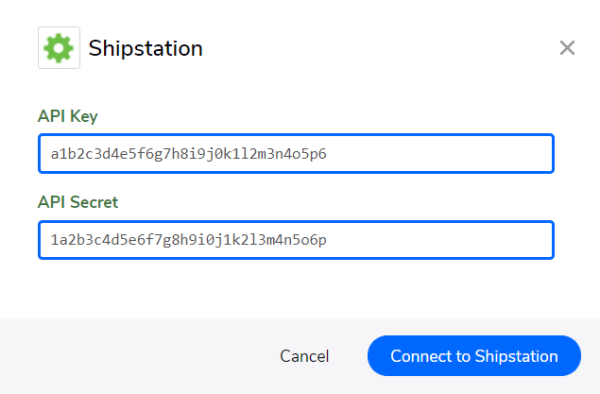This screenshot has height=394, width=600.
Task: Click the gray X icon in dialog header
Action: [x=567, y=48]
